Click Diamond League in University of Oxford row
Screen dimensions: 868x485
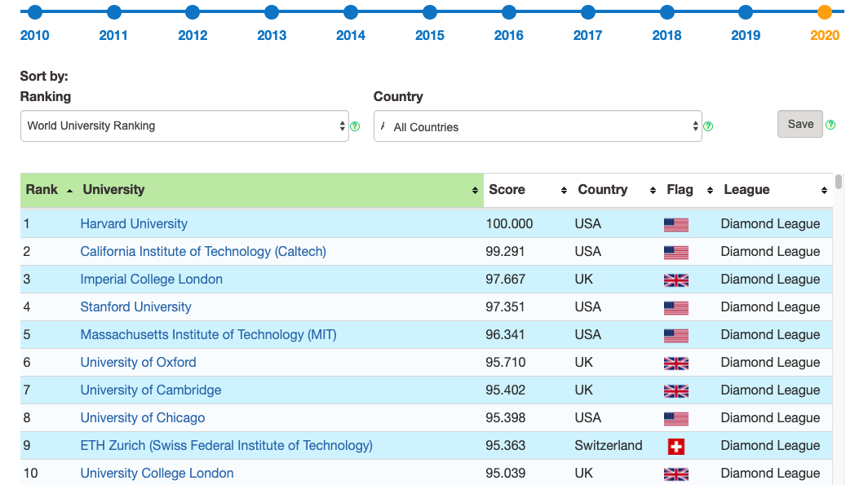click(770, 362)
